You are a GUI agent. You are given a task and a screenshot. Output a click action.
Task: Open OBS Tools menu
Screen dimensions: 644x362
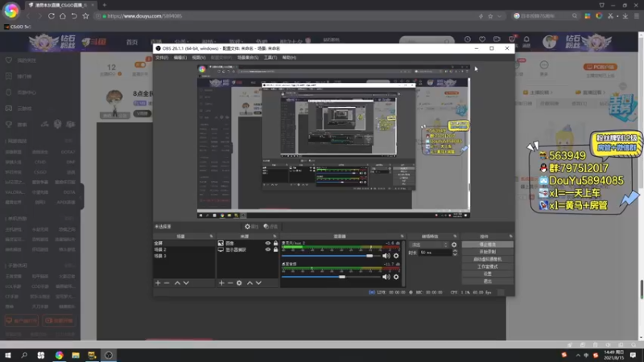tap(270, 57)
